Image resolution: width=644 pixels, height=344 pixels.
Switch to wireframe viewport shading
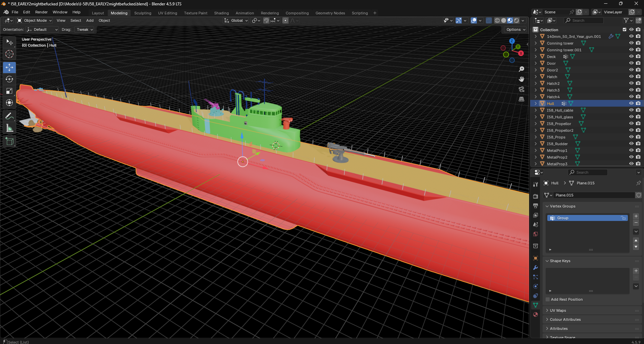497,20
